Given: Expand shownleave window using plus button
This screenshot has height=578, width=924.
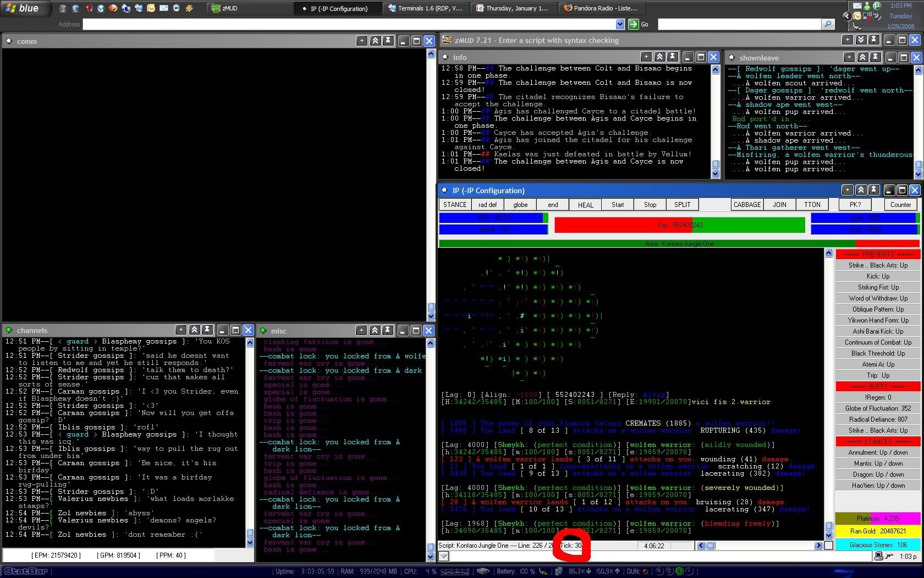Looking at the screenshot, I should (849, 57).
